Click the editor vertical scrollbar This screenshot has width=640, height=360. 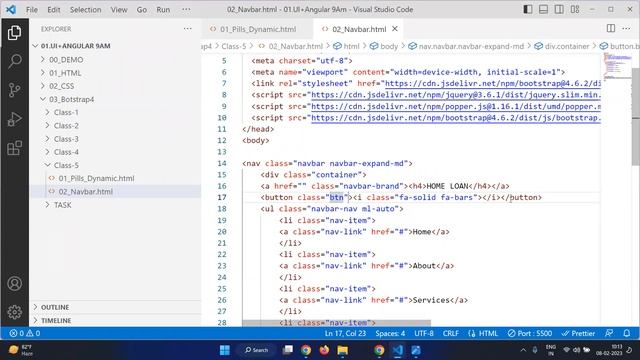(636, 116)
